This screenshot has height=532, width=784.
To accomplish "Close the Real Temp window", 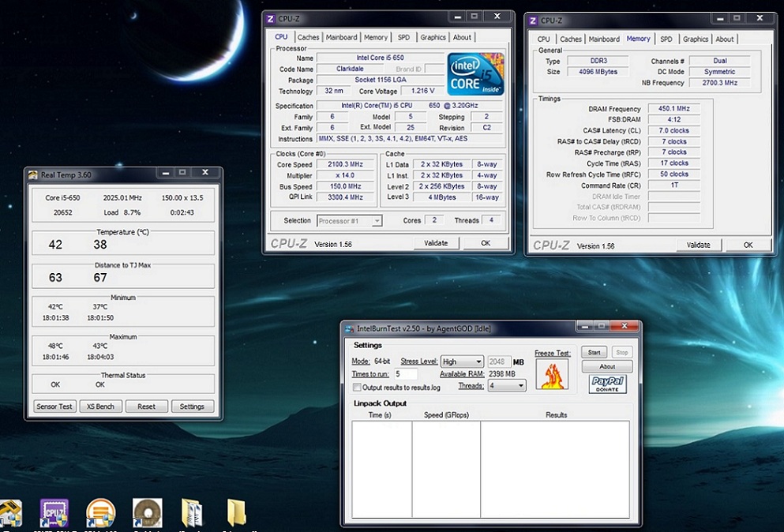I will pyautogui.click(x=205, y=173).
